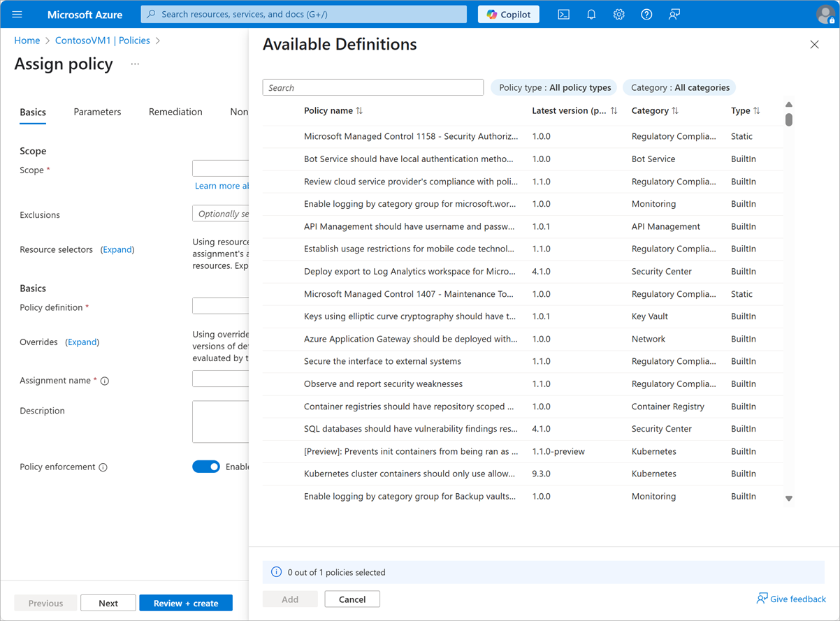Focus the Azure global search bar
The width and height of the screenshot is (840, 621).
click(304, 14)
